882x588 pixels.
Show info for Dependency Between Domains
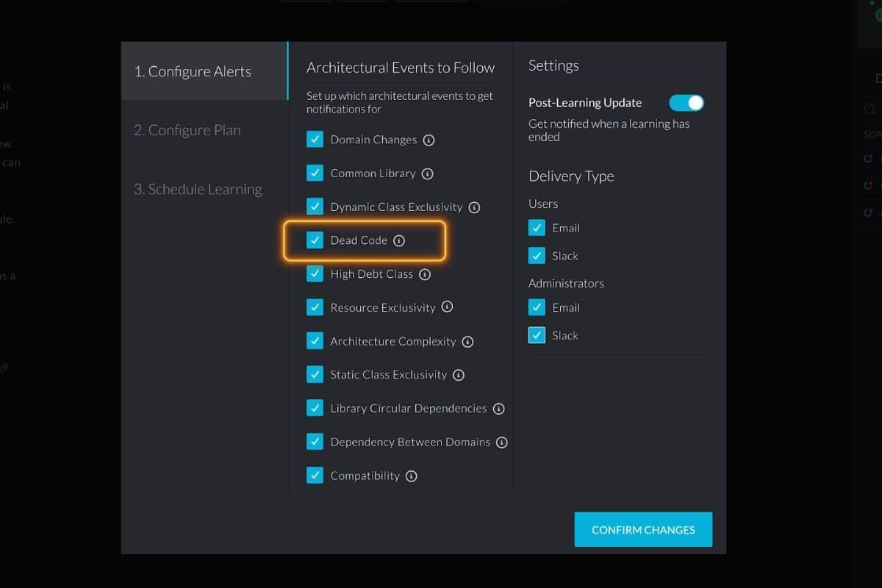[x=502, y=442]
